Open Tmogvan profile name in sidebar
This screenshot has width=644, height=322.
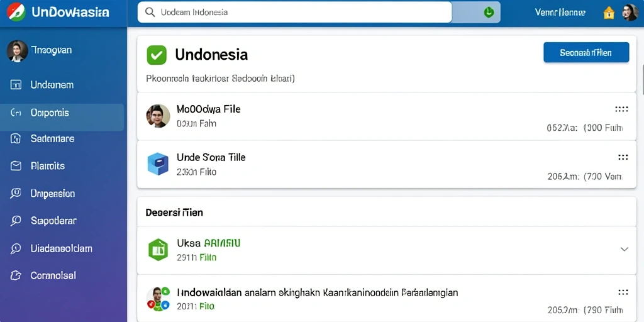(x=52, y=50)
